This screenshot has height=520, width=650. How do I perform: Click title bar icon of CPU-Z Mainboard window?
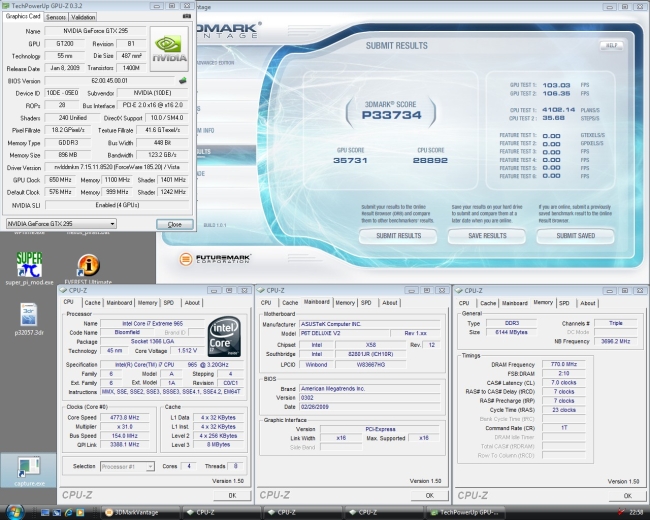[261, 290]
